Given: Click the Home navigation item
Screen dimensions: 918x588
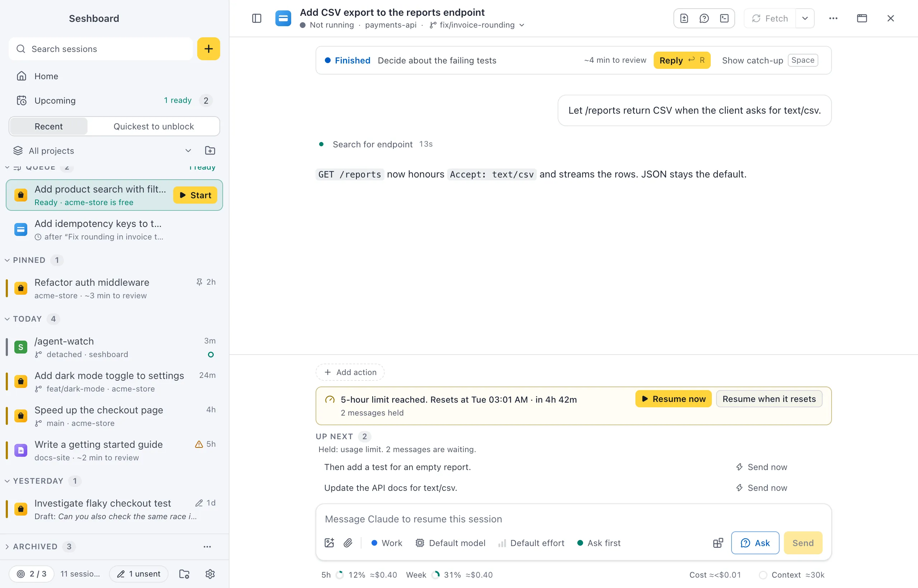Looking at the screenshot, I should pyautogui.click(x=114, y=76).
